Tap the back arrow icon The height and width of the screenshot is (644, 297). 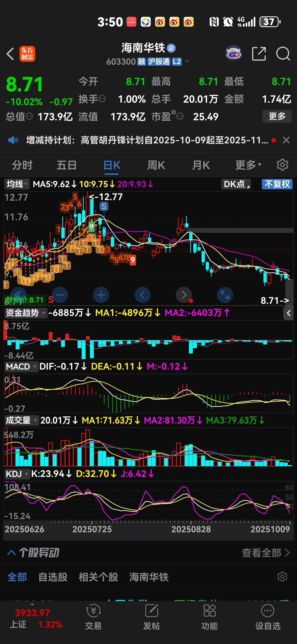10,54
